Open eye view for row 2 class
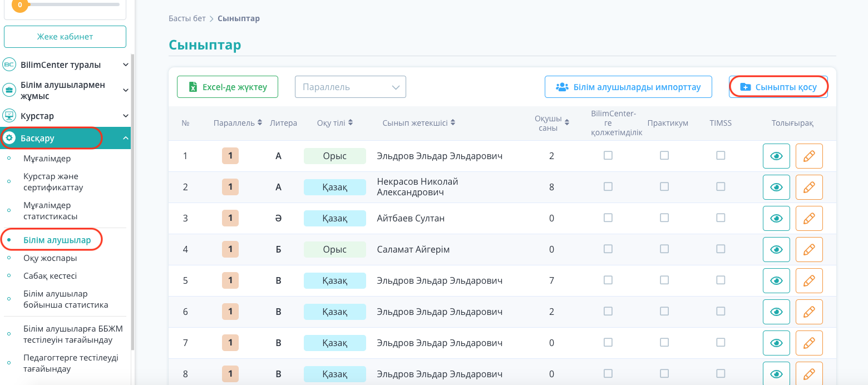This screenshot has height=385, width=868. coord(776,187)
